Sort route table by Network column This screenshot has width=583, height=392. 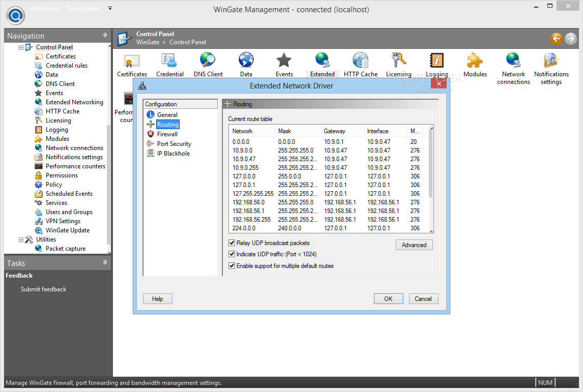point(252,131)
